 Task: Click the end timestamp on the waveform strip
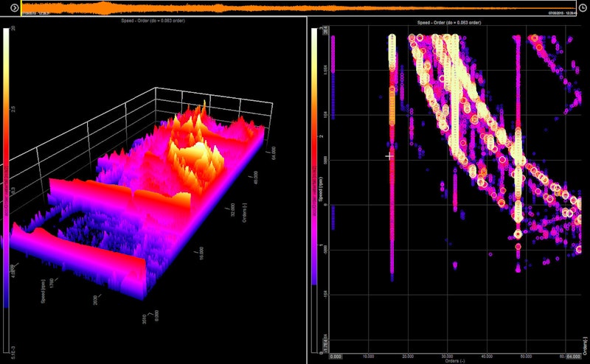pyautogui.click(x=562, y=13)
